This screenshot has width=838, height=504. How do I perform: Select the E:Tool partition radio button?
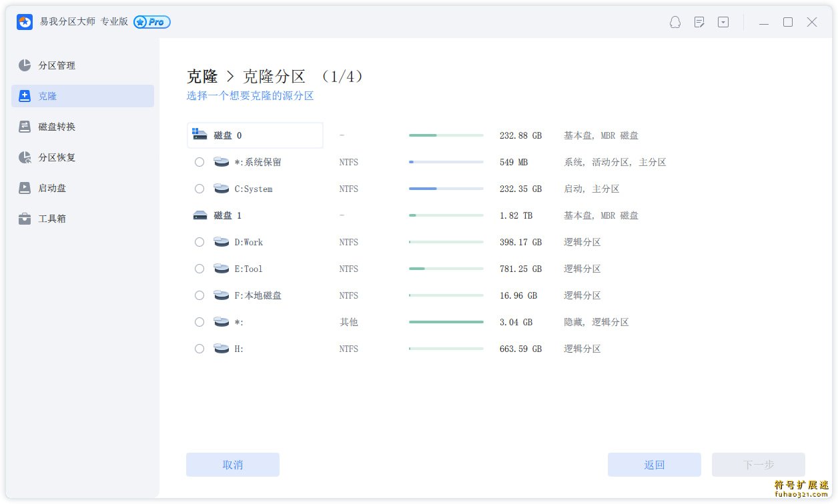click(x=199, y=269)
